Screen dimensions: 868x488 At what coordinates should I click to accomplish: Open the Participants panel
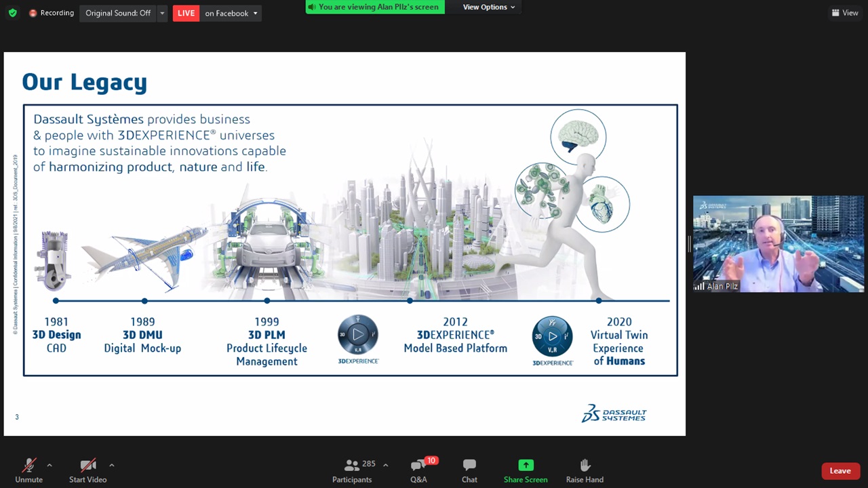(x=352, y=470)
